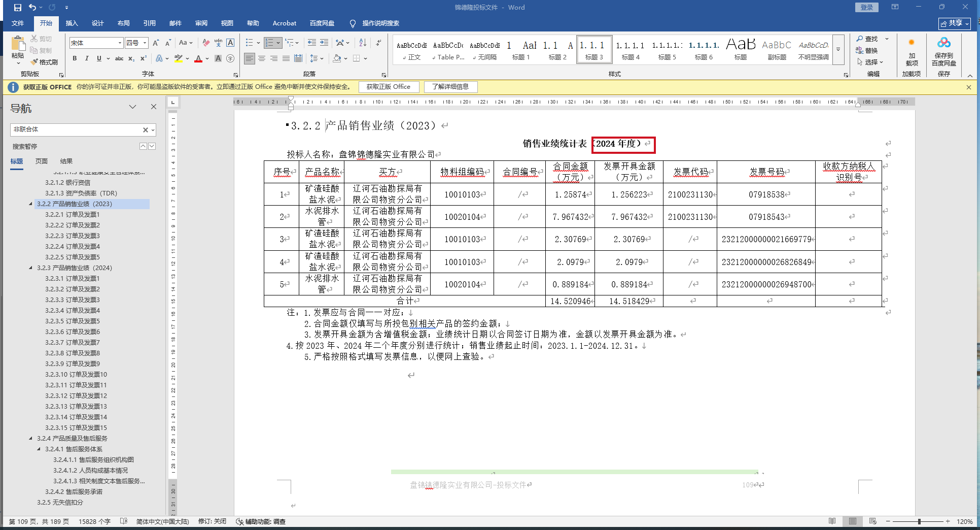The height and width of the screenshot is (530, 980).
Task: Center align the paragraph
Action: tap(262, 58)
